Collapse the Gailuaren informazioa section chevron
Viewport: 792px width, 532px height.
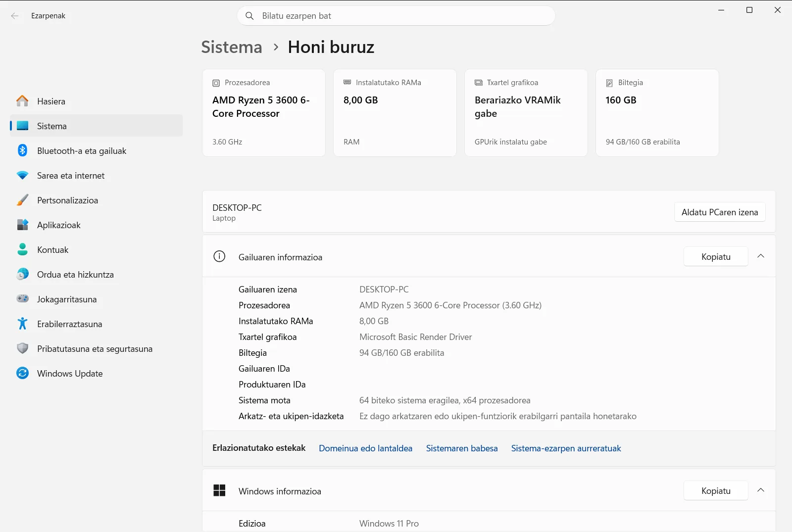[761, 256]
